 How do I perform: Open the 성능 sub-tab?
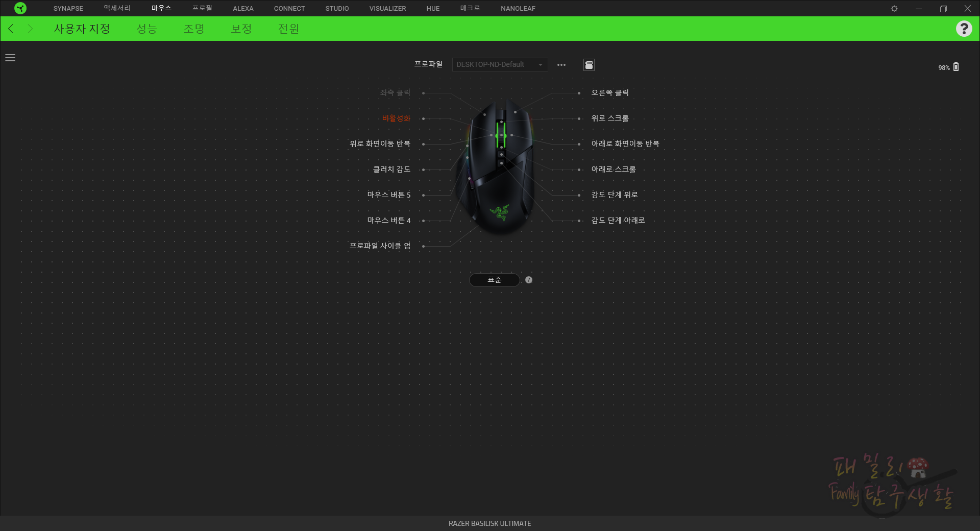tap(147, 29)
